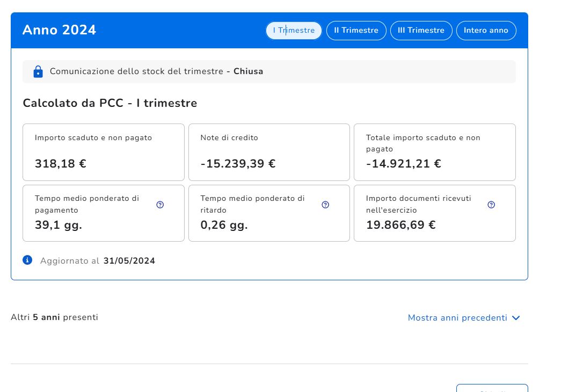The width and height of the screenshot is (576, 392).
Task: Click the info icon beside Aggiornato al
Action: click(28, 260)
